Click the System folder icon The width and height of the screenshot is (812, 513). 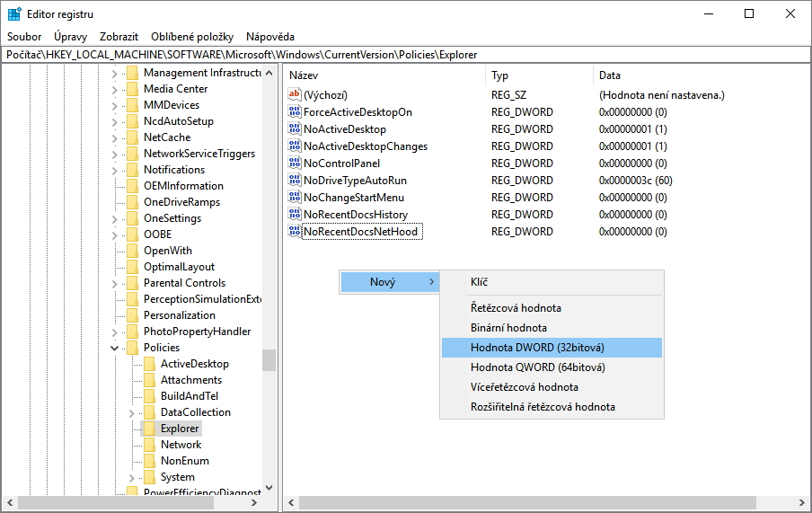(149, 477)
